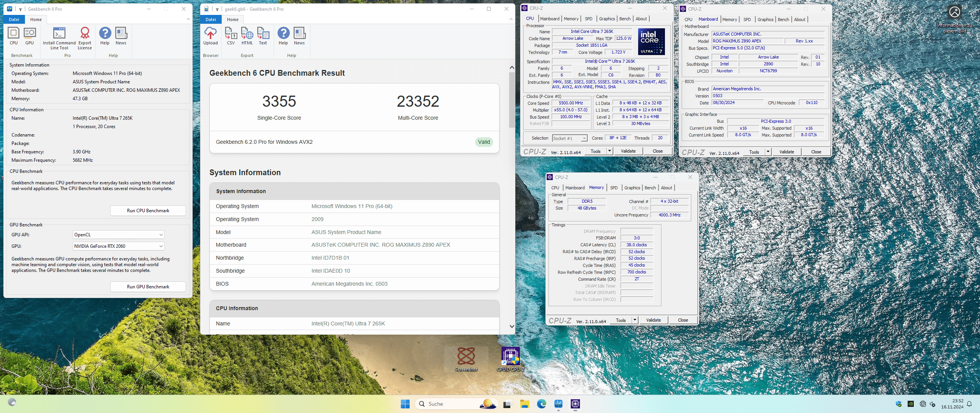Click the 3355 single-core score

tap(279, 101)
